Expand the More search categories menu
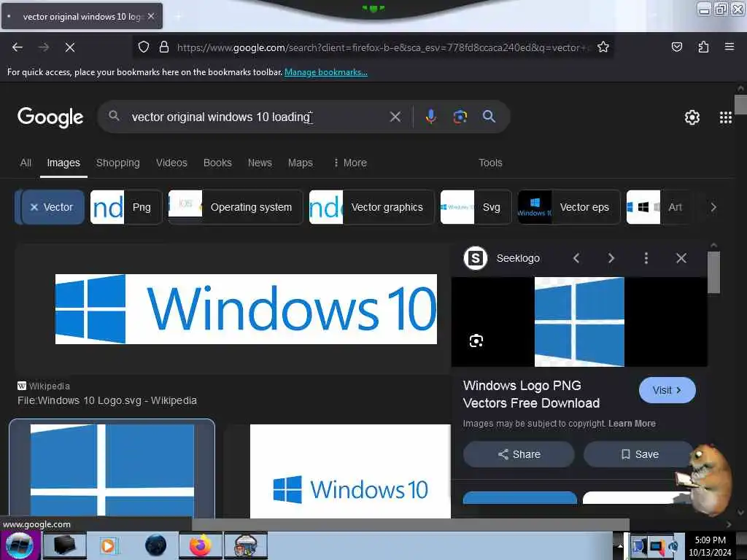This screenshot has width=747, height=560. point(350,163)
